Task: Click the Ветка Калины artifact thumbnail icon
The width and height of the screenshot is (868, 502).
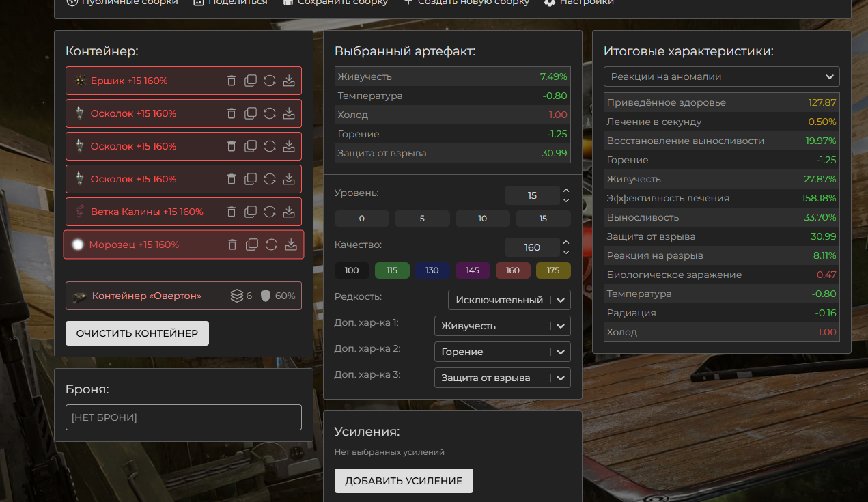Action: click(80, 212)
